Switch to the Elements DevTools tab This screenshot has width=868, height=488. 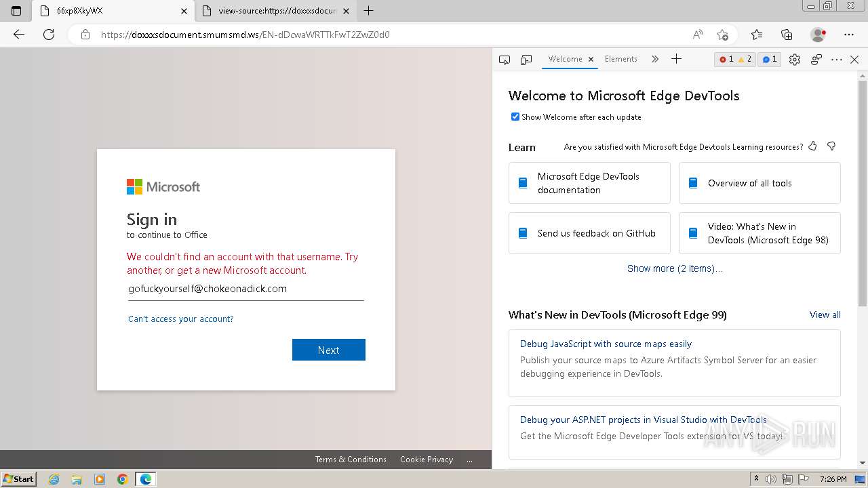[x=621, y=59]
